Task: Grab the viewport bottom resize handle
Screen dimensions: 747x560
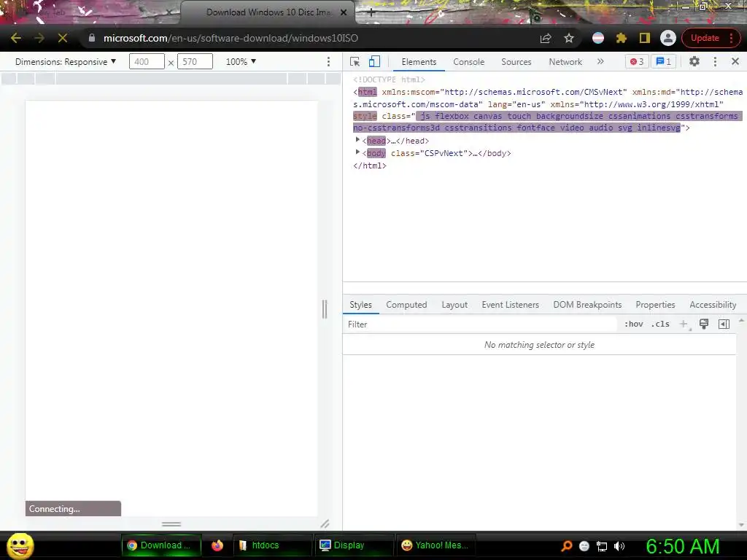Action: click(x=171, y=524)
